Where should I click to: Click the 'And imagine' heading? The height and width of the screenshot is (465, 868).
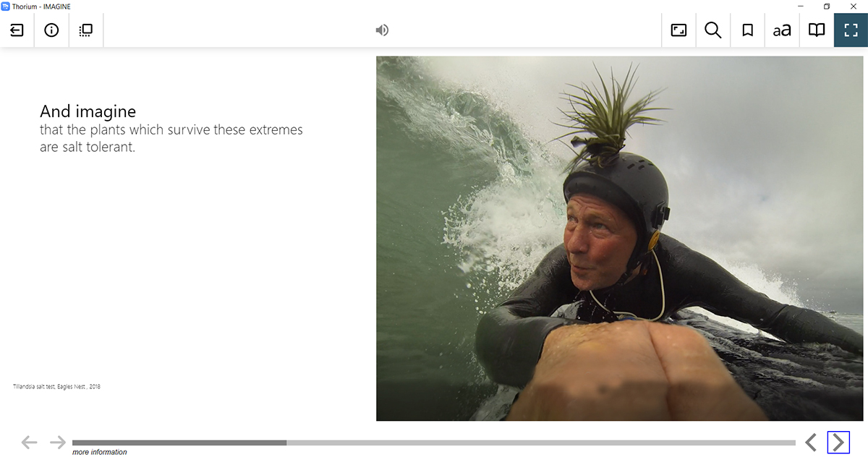point(88,111)
